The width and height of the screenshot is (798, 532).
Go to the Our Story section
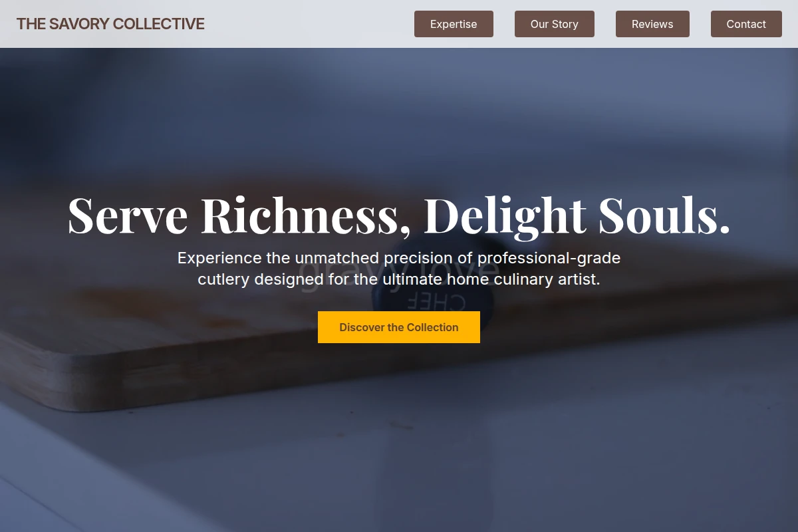coord(555,24)
